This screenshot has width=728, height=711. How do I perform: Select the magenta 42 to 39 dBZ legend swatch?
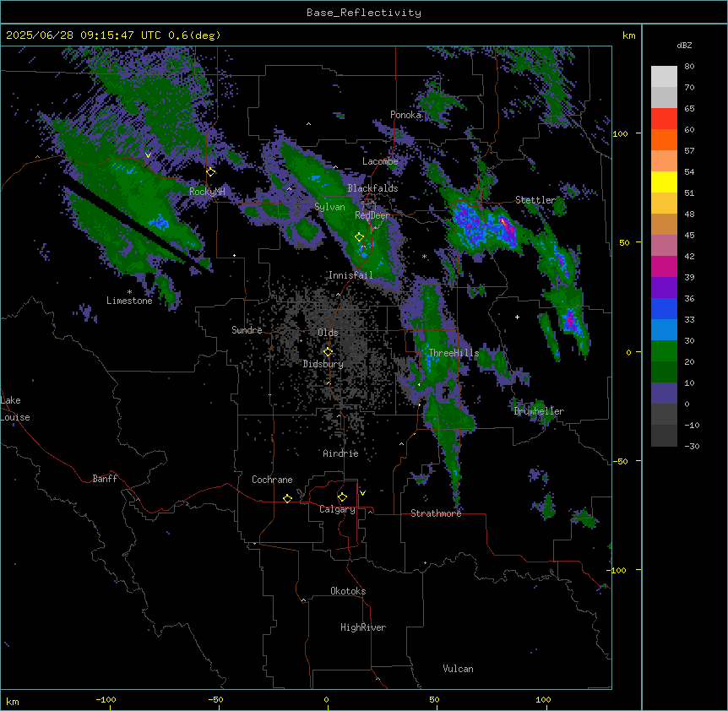click(664, 266)
